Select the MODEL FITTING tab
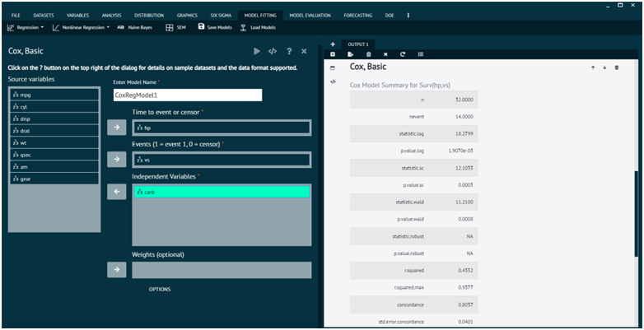 coord(260,15)
